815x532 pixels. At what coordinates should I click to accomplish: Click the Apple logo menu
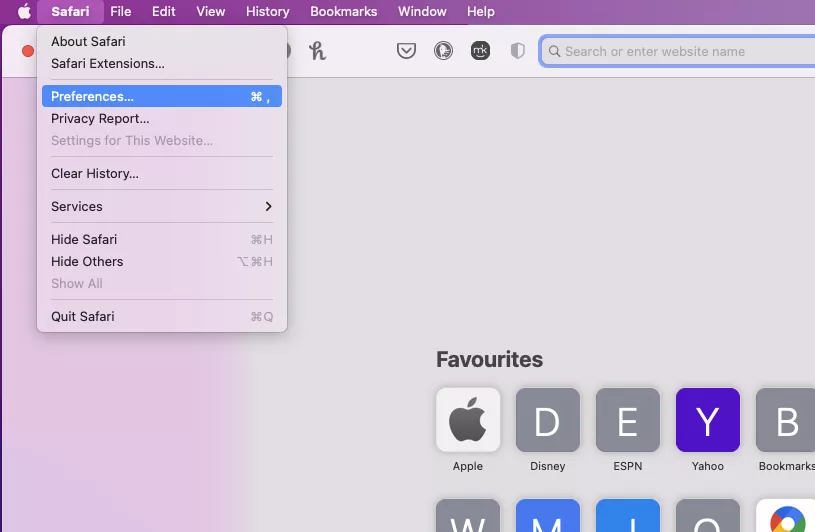(x=24, y=12)
